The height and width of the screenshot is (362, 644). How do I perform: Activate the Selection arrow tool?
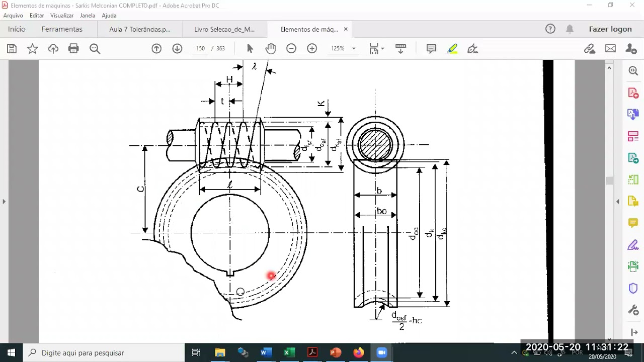[x=250, y=49]
